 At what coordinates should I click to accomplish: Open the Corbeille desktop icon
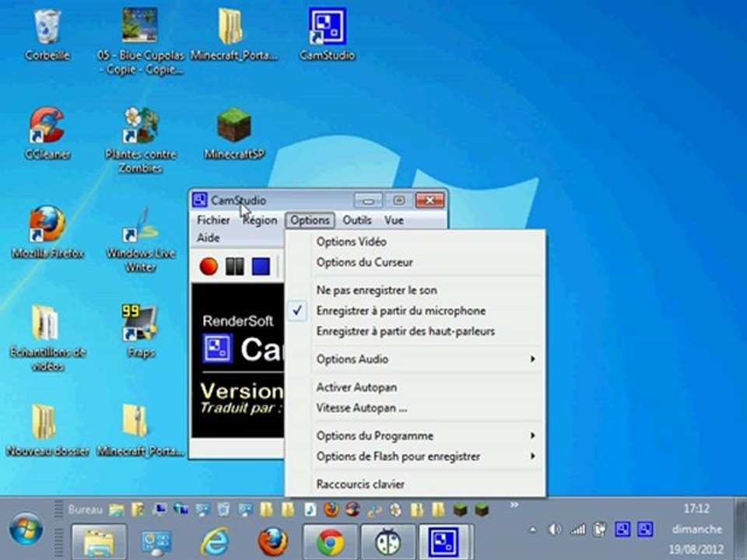pyautogui.click(x=47, y=34)
